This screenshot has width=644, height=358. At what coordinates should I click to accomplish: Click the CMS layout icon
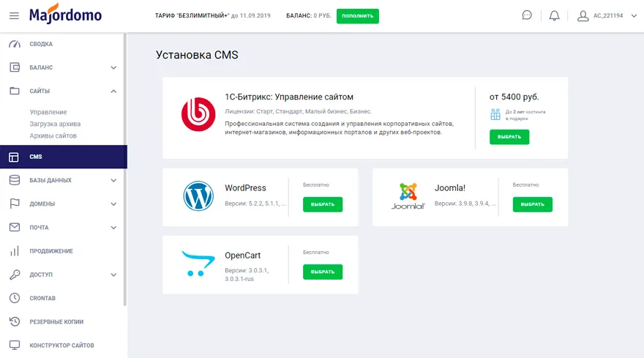pyautogui.click(x=14, y=157)
